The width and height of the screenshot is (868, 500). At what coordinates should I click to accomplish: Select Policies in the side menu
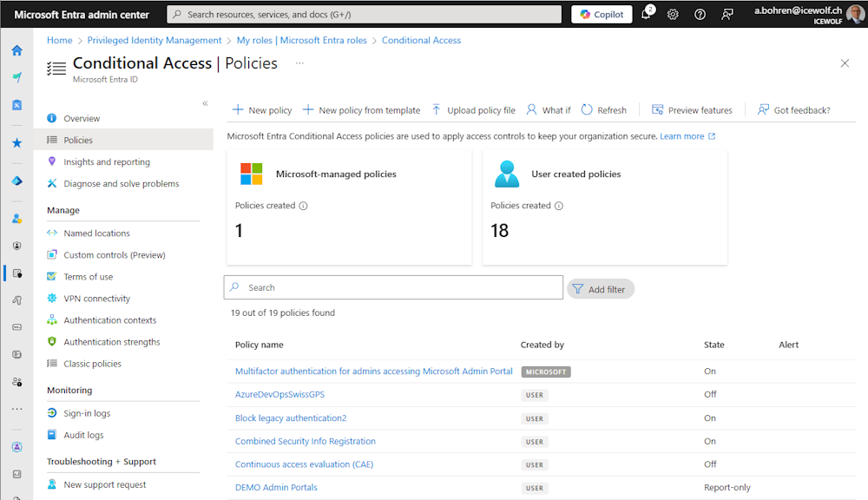click(123, 140)
